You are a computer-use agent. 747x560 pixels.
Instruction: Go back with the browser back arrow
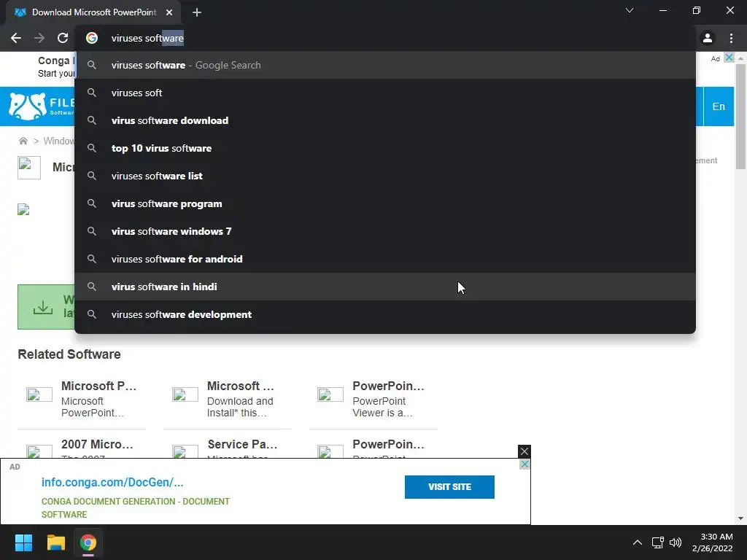click(16, 38)
